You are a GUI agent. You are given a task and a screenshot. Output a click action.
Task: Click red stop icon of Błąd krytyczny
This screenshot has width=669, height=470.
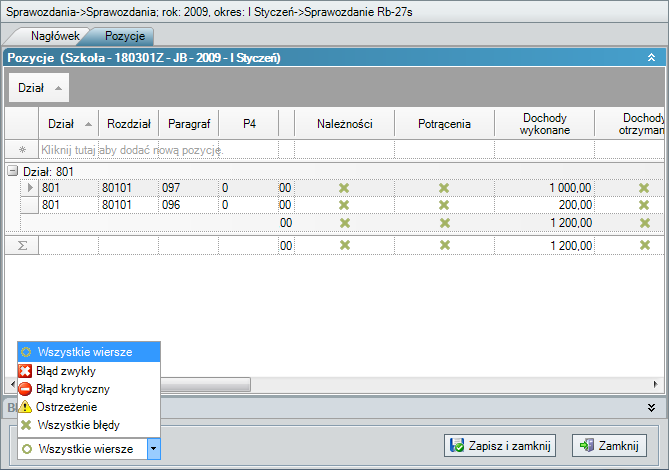click(x=25, y=389)
